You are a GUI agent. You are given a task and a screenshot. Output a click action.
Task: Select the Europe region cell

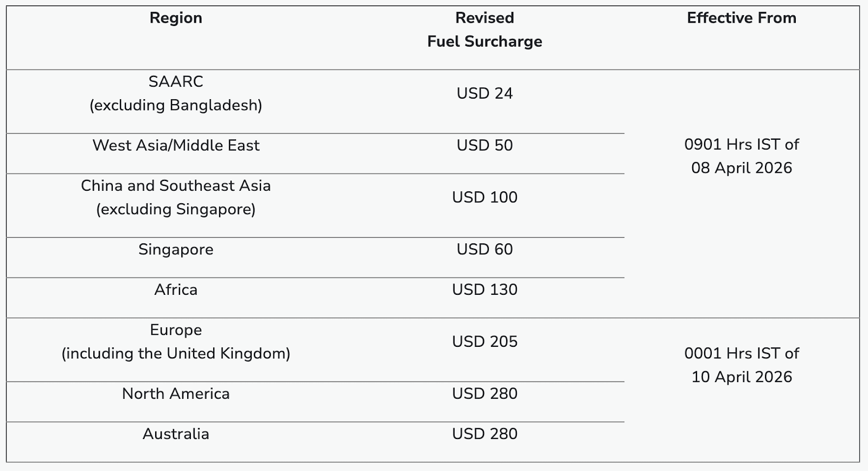coord(176,341)
